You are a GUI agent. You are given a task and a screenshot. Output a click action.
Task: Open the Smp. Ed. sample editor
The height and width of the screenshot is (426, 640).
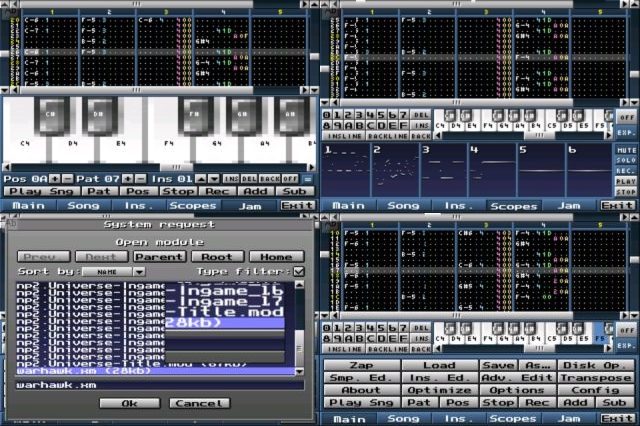pos(360,378)
